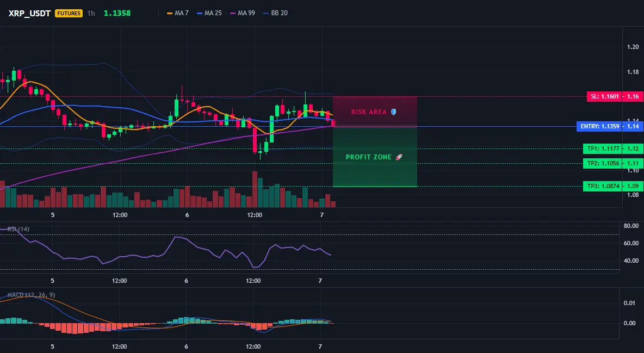This screenshot has width=644, height=353.
Task: Toggle the MA 7 legend entry
Action: click(x=177, y=13)
